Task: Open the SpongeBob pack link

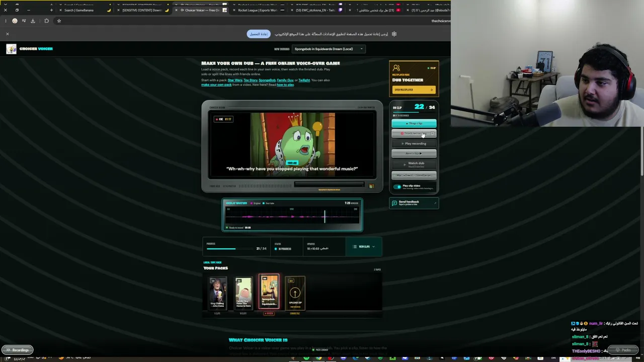Action: (x=267, y=80)
